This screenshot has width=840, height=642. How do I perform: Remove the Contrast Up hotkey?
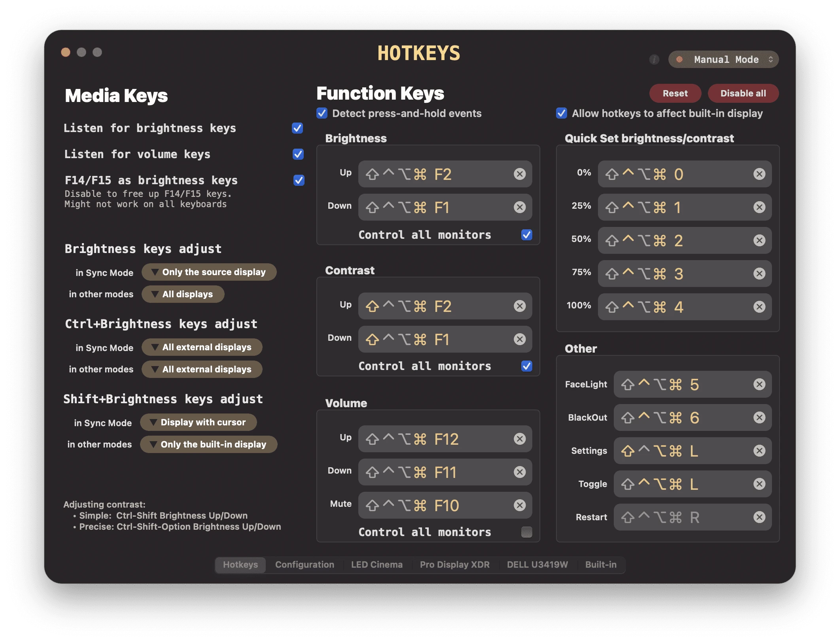click(520, 306)
